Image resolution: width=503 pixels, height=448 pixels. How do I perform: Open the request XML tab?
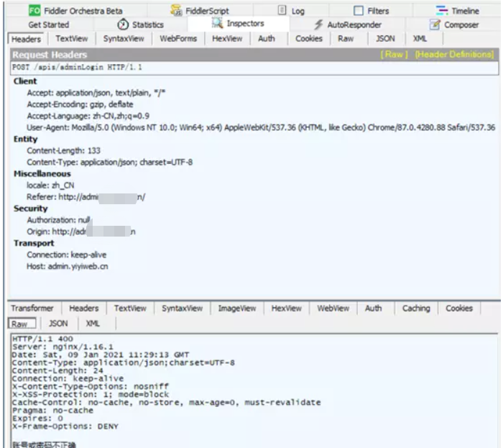[420, 39]
